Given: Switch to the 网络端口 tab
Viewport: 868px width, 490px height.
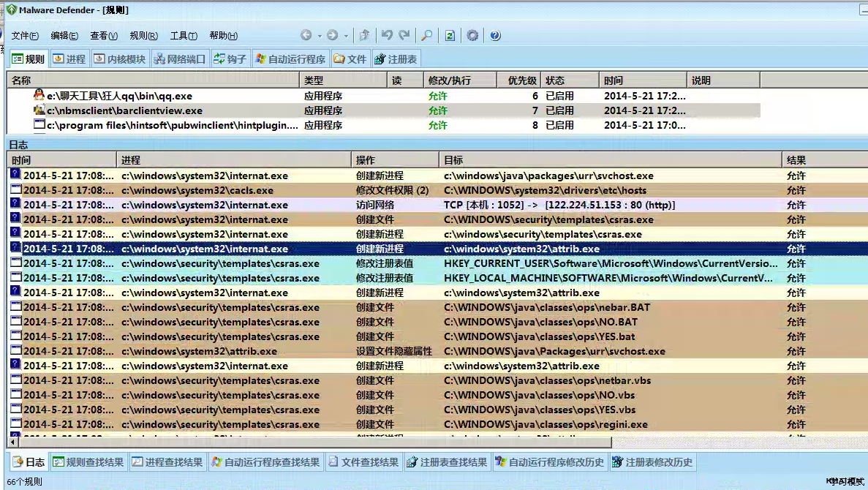Looking at the screenshot, I should [179, 59].
